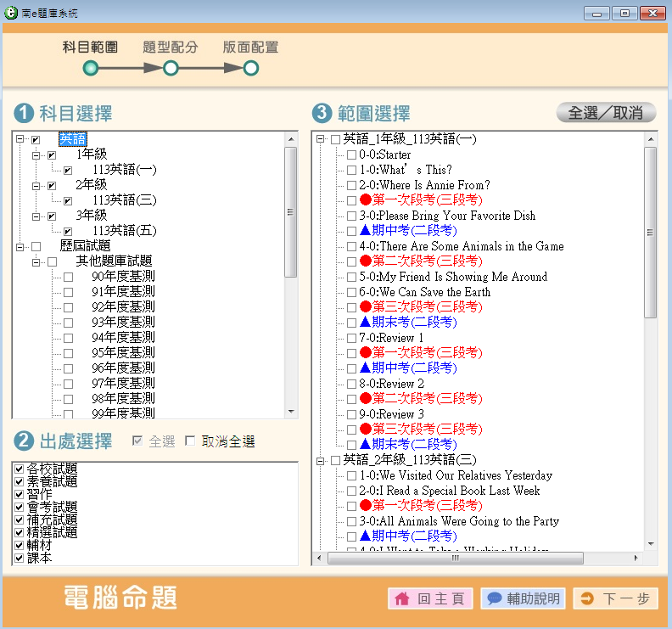This screenshot has height=629, width=672.
Task: Select the 2-0:Where Is Annie From? item
Action: tap(424, 186)
